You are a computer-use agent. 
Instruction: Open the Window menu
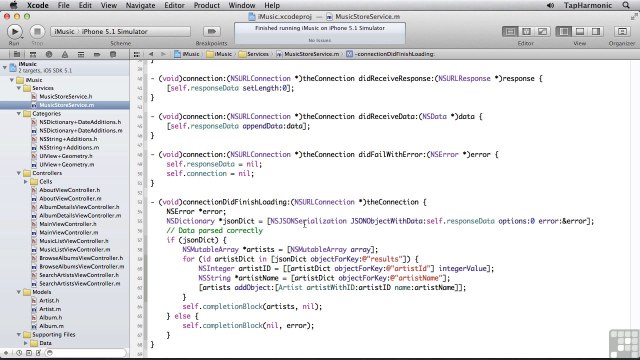point(242,5)
